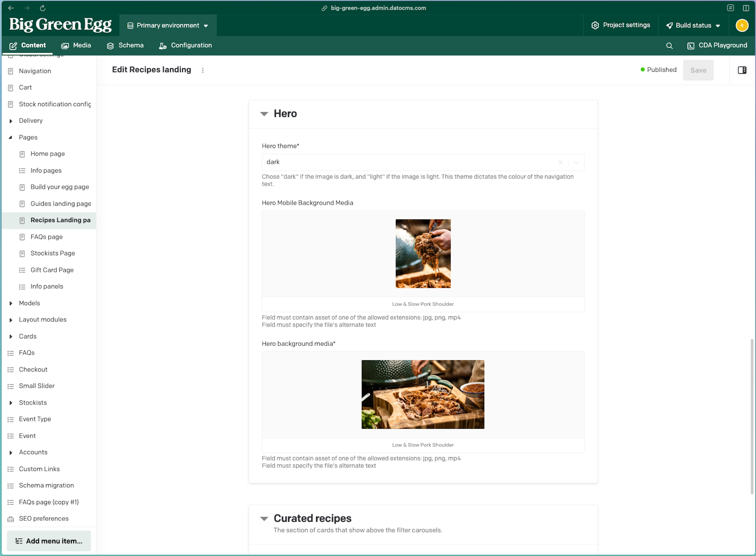The image size is (756, 556).
Task: Click the page vertical scrollbar
Action: click(752, 416)
